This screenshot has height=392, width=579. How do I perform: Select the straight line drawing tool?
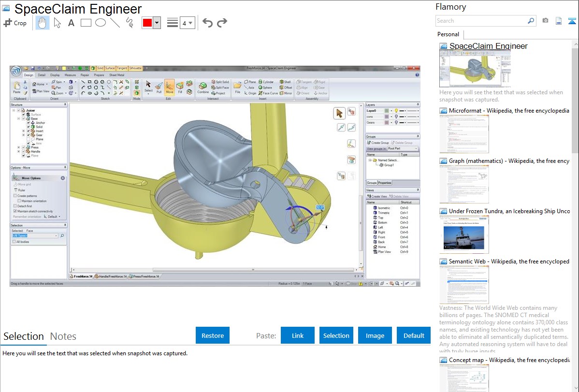[115, 23]
